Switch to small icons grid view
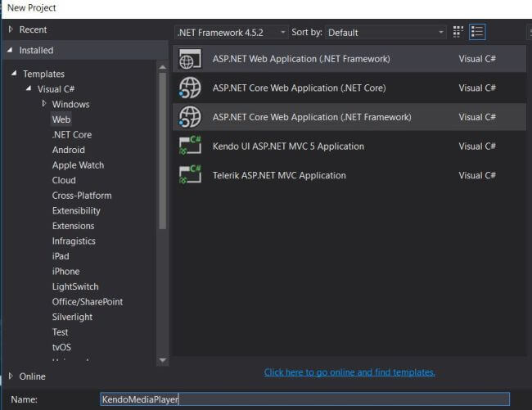The width and height of the screenshot is (532, 410). (x=458, y=32)
